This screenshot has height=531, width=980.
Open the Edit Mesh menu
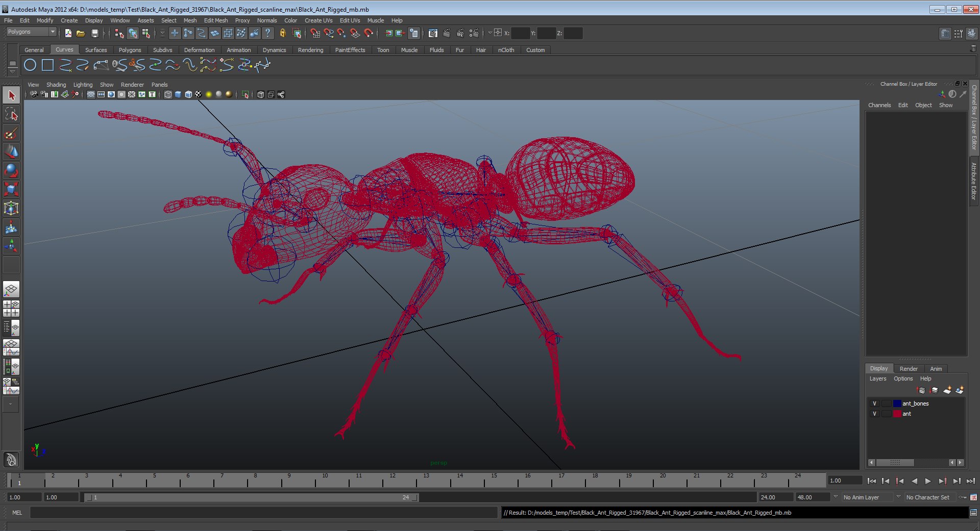(215, 20)
